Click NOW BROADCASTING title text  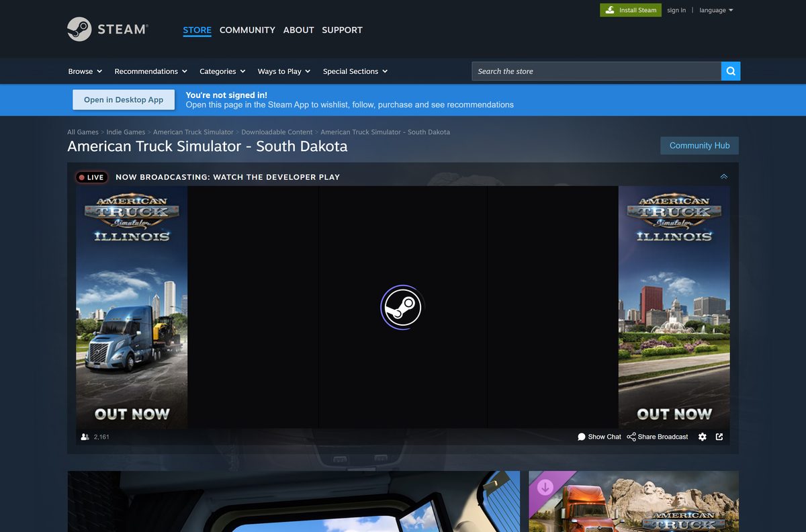point(228,177)
